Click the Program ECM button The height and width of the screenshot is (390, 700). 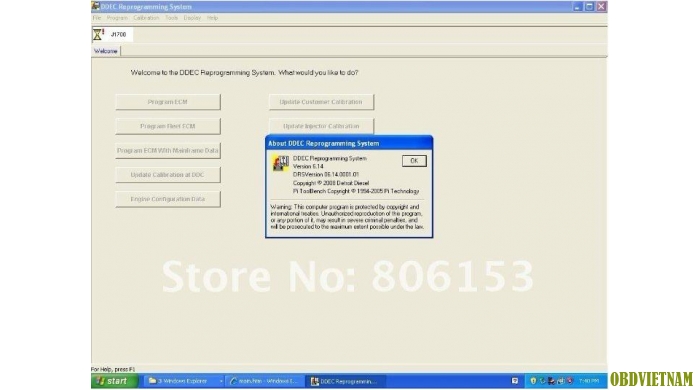(168, 102)
